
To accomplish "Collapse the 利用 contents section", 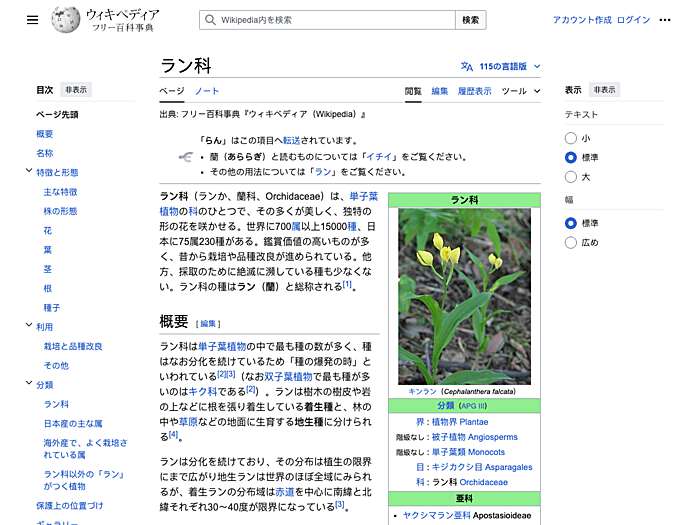I will 29,325.
